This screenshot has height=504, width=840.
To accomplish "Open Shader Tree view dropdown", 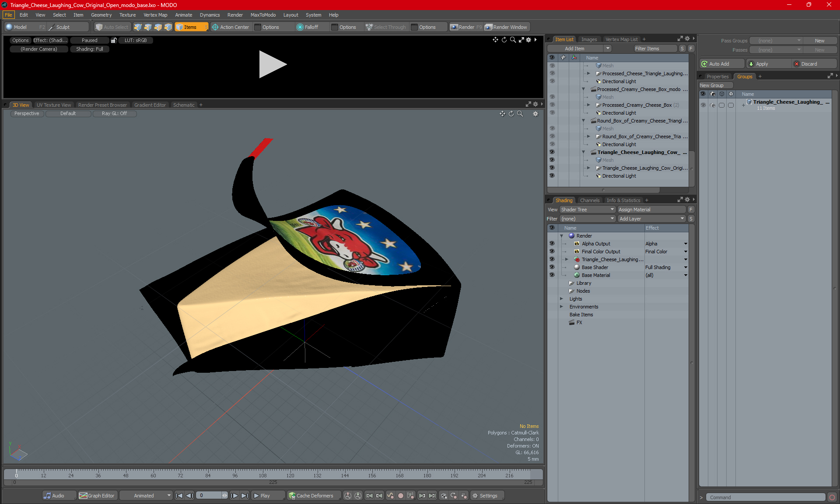I will [588, 210].
